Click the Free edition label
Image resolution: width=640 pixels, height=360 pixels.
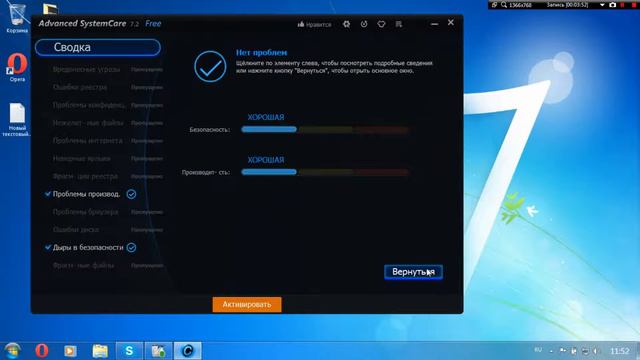[x=153, y=24]
